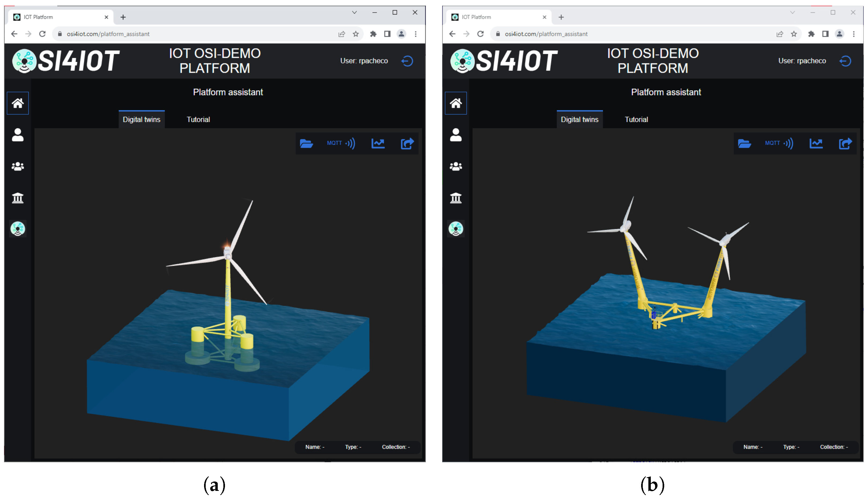The height and width of the screenshot is (500, 868).
Task: Select Digital twins tab in panel (b)
Action: (579, 120)
